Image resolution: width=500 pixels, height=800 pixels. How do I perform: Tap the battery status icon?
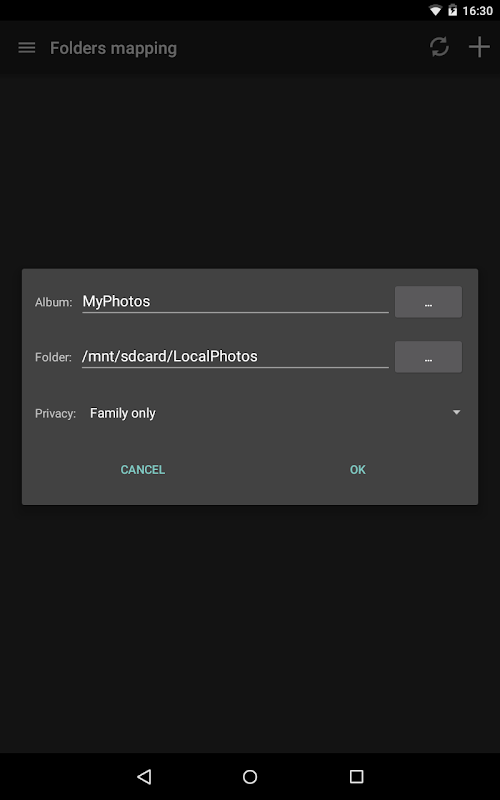point(452,10)
